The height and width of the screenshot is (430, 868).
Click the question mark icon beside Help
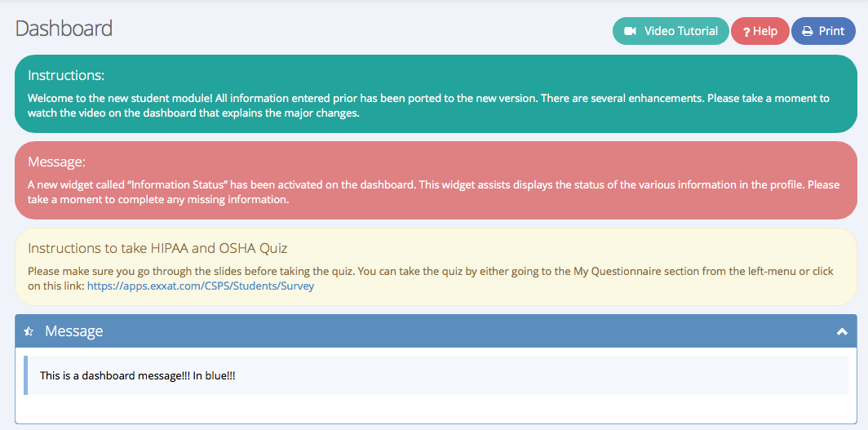point(746,32)
